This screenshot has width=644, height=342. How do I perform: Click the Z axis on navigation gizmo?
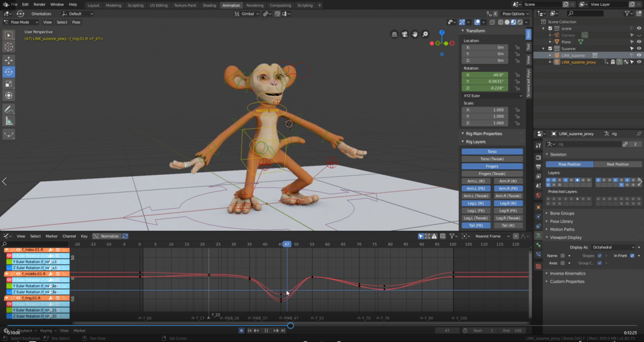coord(442,33)
